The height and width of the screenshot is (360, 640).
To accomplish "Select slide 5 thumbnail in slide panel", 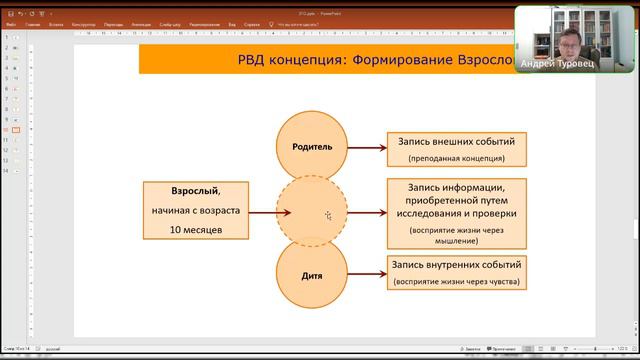I will 16,78.
